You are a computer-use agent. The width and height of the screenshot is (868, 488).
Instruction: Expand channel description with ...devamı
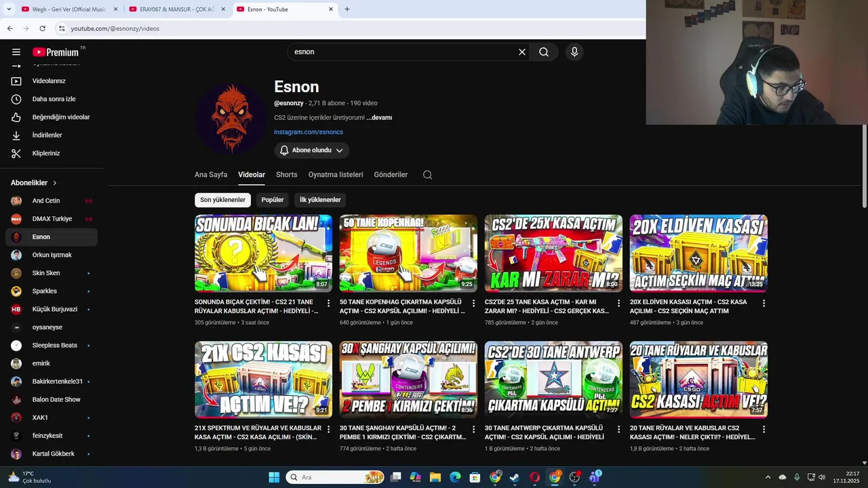pyautogui.click(x=379, y=117)
